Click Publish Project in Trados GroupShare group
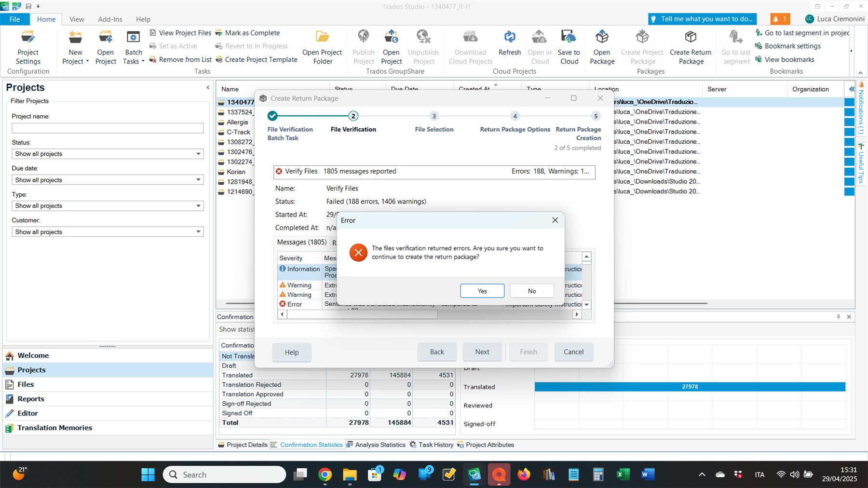The height and width of the screenshot is (488, 868). (363, 46)
